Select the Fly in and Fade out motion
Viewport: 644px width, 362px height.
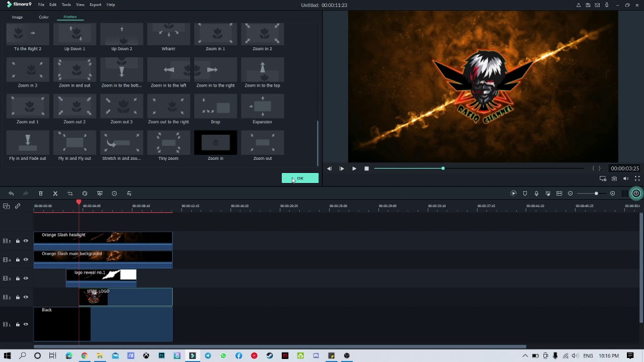(x=28, y=146)
